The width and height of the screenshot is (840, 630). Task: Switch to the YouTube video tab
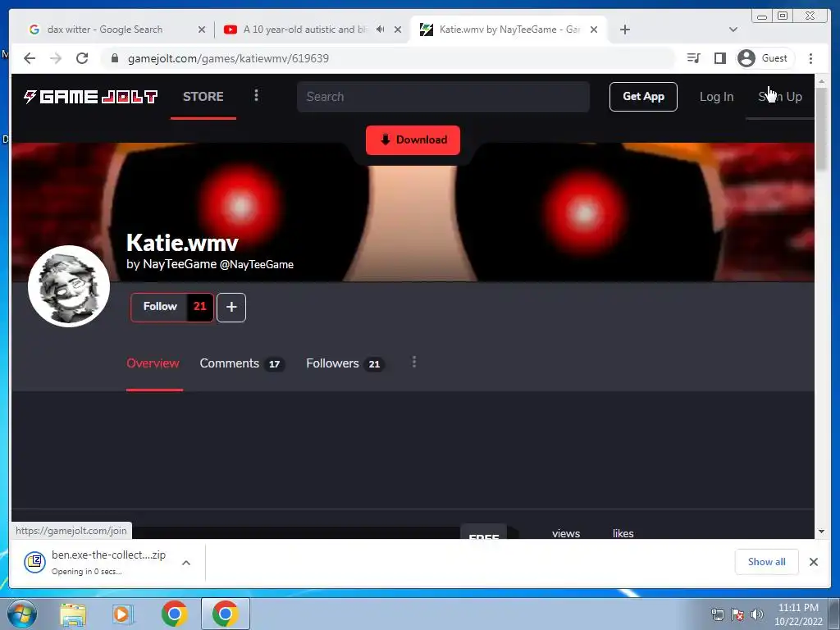[305, 30]
